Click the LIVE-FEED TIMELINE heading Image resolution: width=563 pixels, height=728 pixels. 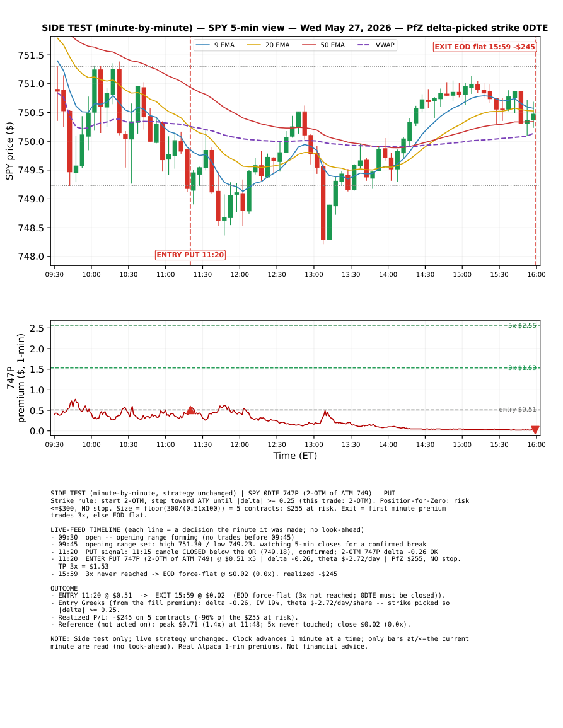(x=207, y=529)
